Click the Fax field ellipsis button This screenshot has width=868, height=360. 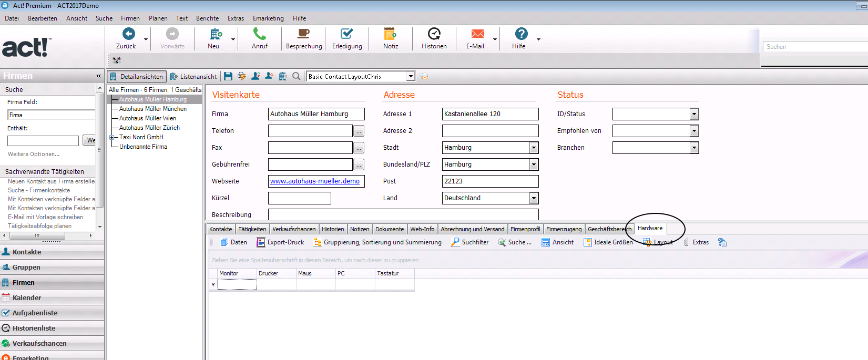tap(359, 148)
